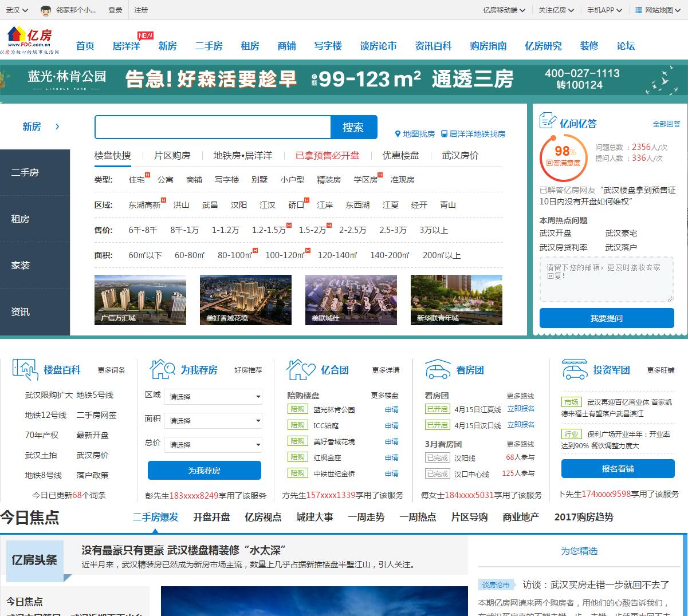Viewport: 688px width, 616px height.
Task: Open 地图找房 map pin link
Action: [x=415, y=134]
